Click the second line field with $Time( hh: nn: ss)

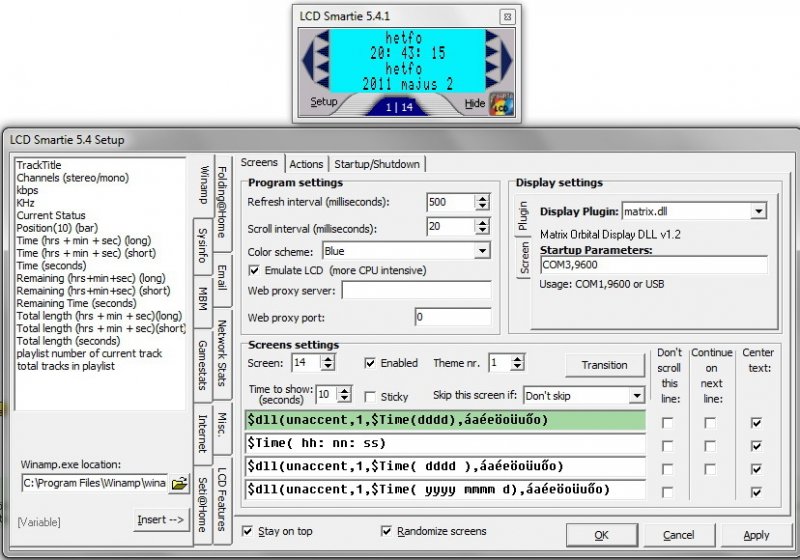coord(445,443)
